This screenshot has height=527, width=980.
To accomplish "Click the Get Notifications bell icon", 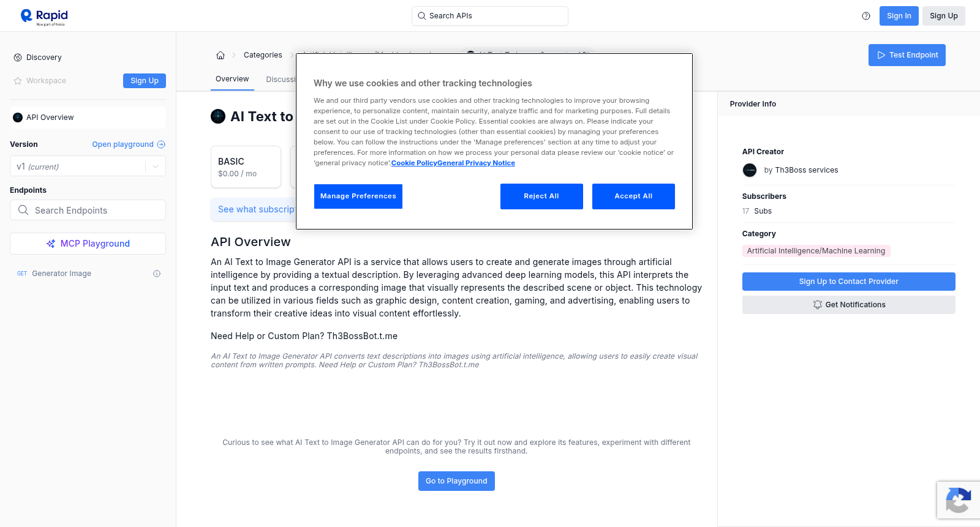I will pos(817,305).
